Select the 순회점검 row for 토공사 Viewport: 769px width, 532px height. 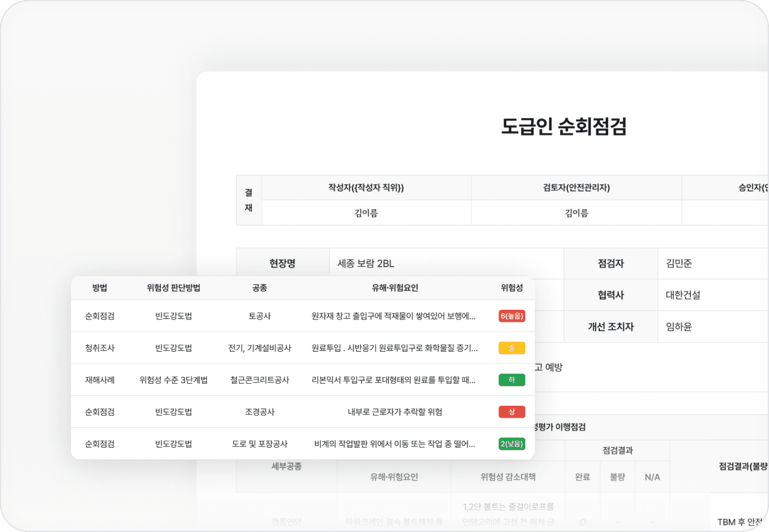pos(99,316)
